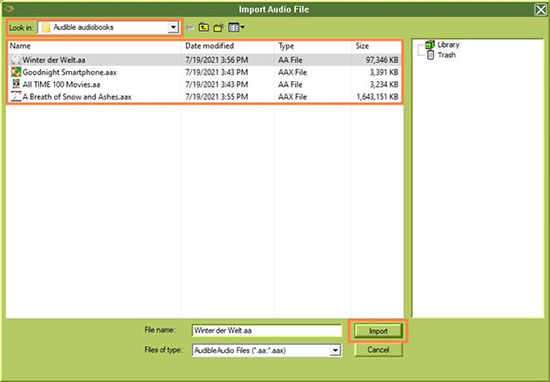Screen dimensions: 550x382
Task: Open the Files of type dropdown
Action: click(x=335, y=350)
